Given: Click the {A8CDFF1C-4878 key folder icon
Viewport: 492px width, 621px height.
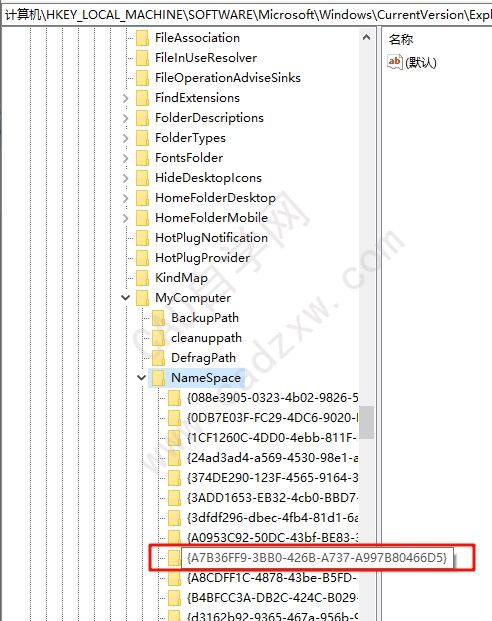Looking at the screenshot, I should [x=174, y=578].
